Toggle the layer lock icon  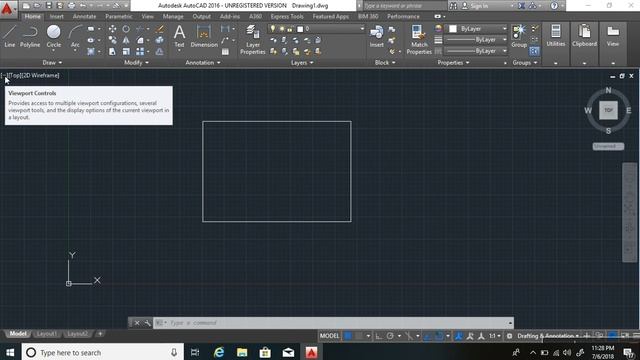click(290, 29)
